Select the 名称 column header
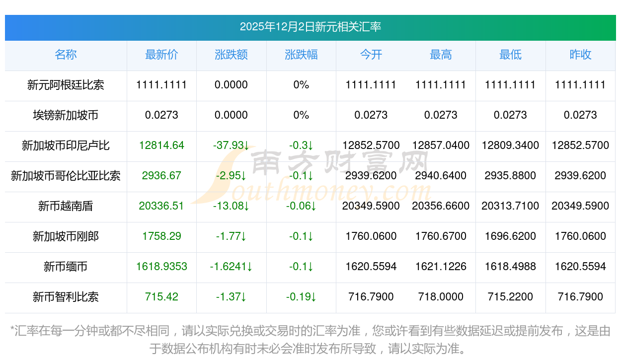This screenshot has height=364, width=621. click(x=66, y=55)
